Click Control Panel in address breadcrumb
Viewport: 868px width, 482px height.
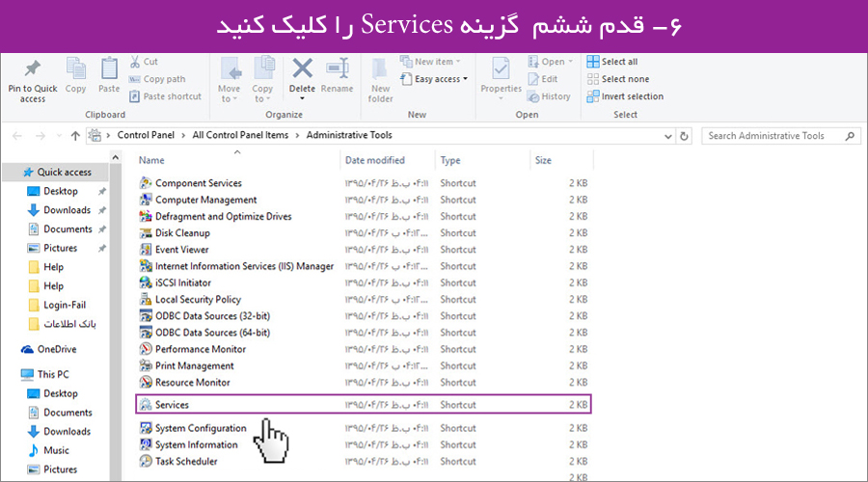[x=146, y=135]
